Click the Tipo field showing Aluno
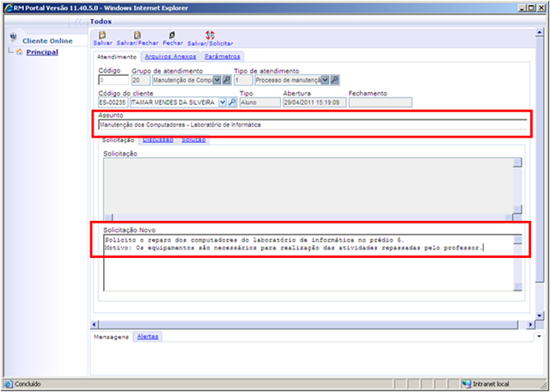The width and height of the screenshot is (550, 392). [260, 102]
